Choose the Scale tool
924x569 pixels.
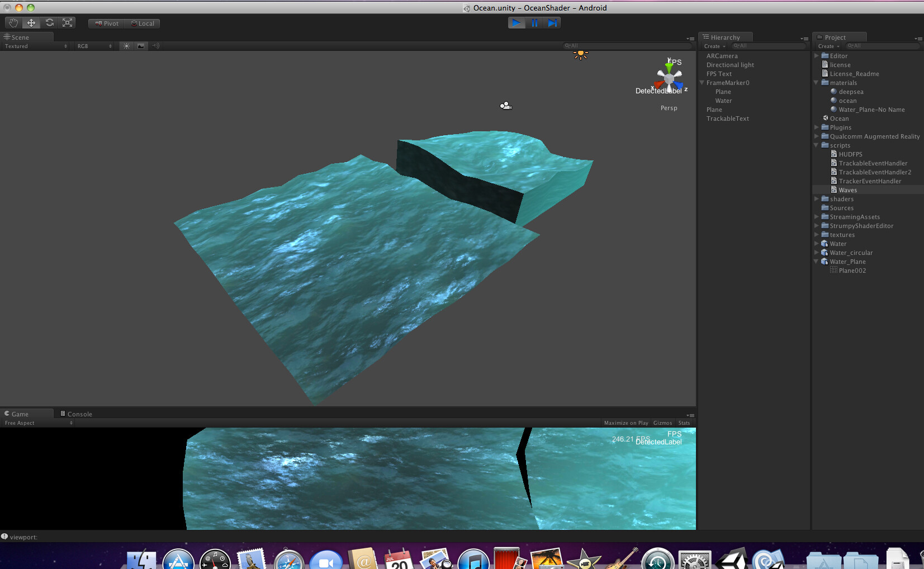[x=67, y=22]
